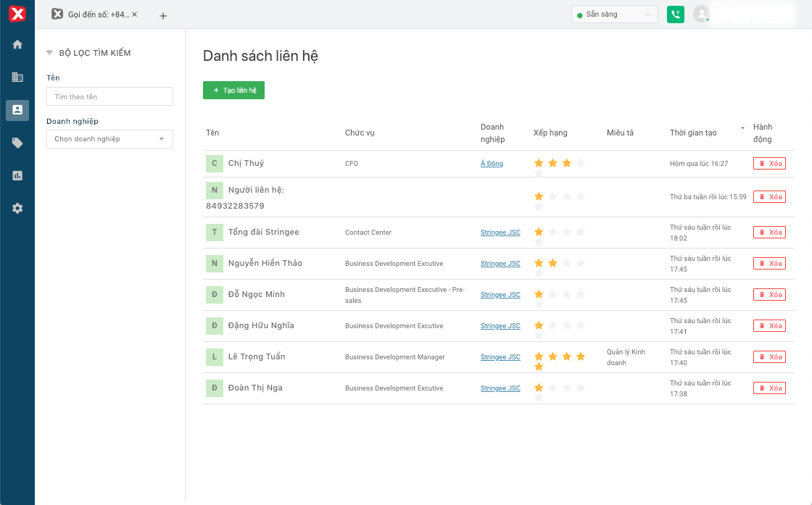The width and height of the screenshot is (812, 505).
Task: Open Stringee JSC link for Đặng Hữu Nghĩa
Action: (x=500, y=325)
